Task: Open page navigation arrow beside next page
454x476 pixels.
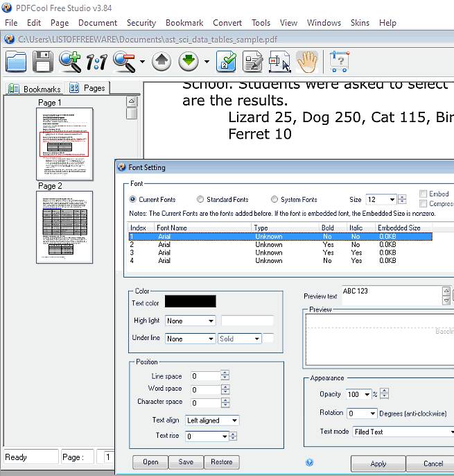Action: pyautogui.click(x=207, y=62)
